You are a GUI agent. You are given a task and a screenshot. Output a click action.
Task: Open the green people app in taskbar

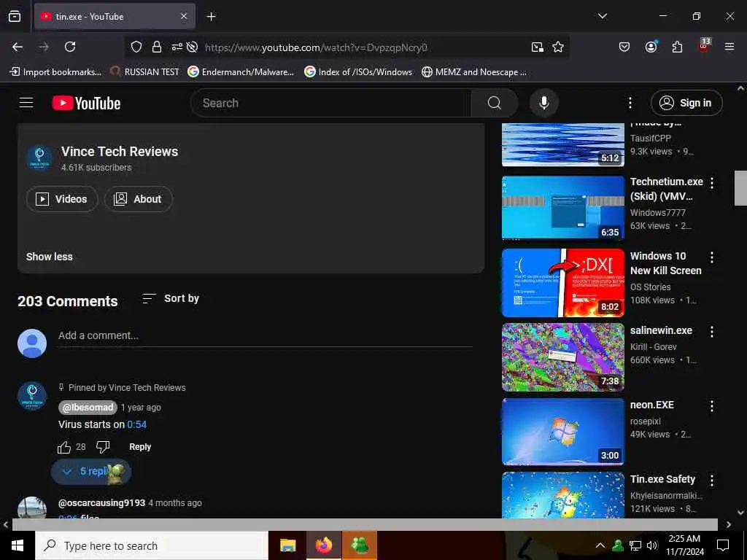(360, 545)
